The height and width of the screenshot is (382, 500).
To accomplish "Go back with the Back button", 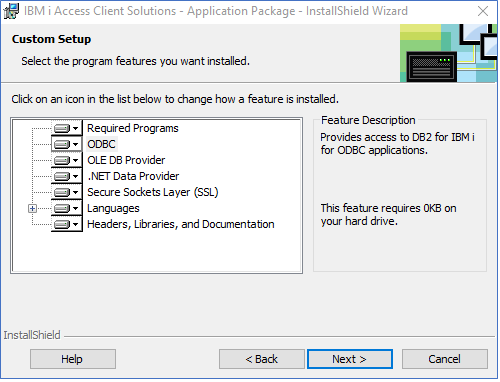I will [262, 359].
